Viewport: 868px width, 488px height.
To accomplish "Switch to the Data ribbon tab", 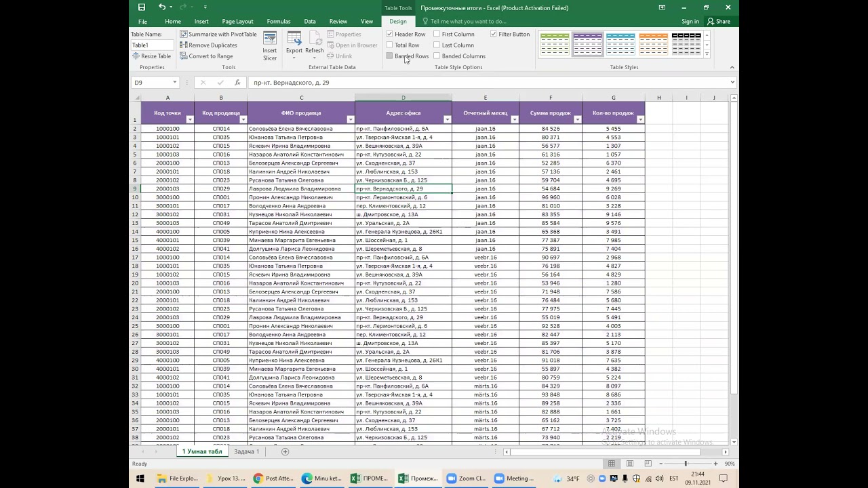I will pyautogui.click(x=310, y=22).
